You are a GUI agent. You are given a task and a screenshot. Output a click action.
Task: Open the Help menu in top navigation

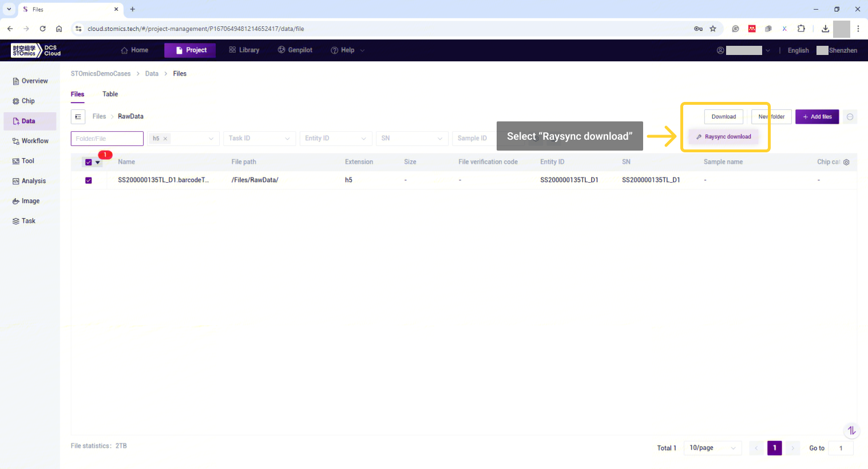[347, 50]
